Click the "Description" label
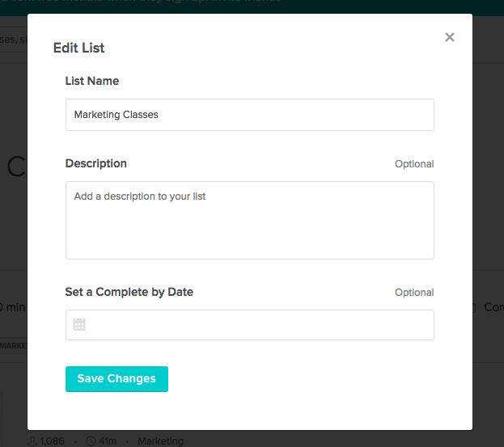 (x=96, y=163)
